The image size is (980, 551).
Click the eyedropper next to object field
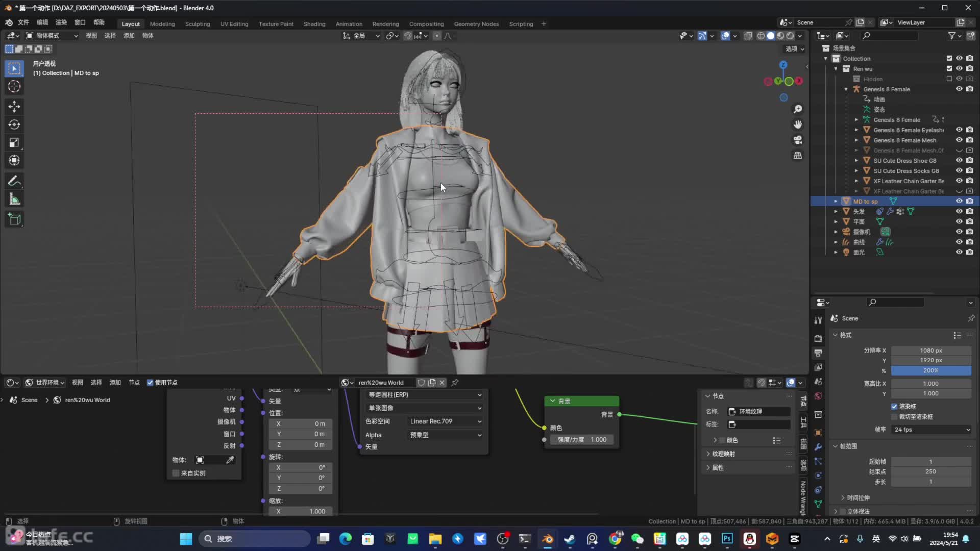click(x=230, y=460)
